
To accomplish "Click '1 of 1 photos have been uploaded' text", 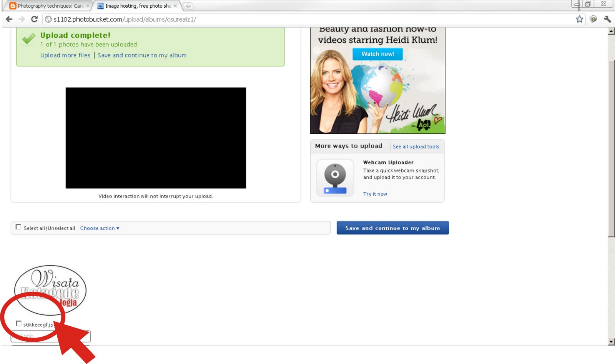I will click(88, 45).
